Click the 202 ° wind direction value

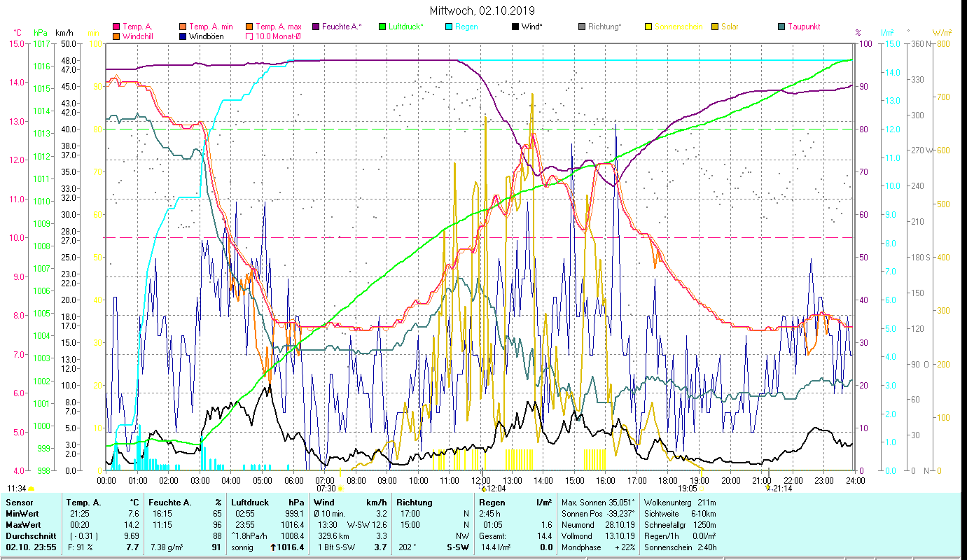click(x=408, y=547)
